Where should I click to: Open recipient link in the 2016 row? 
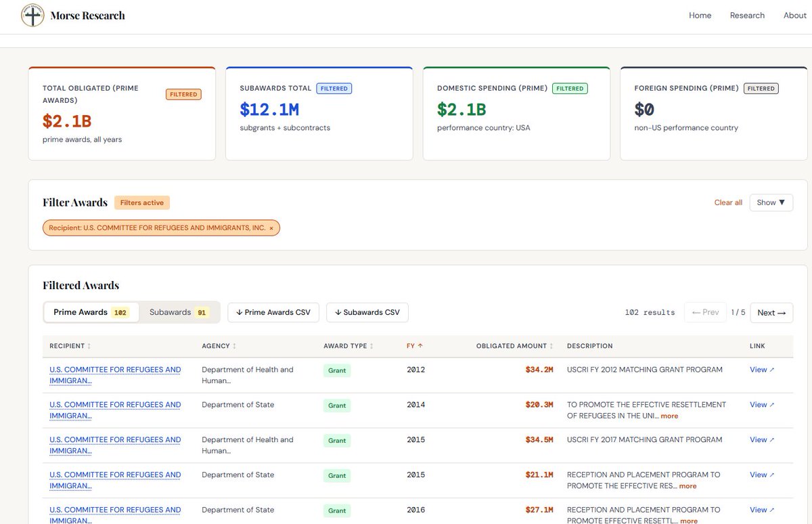point(115,515)
